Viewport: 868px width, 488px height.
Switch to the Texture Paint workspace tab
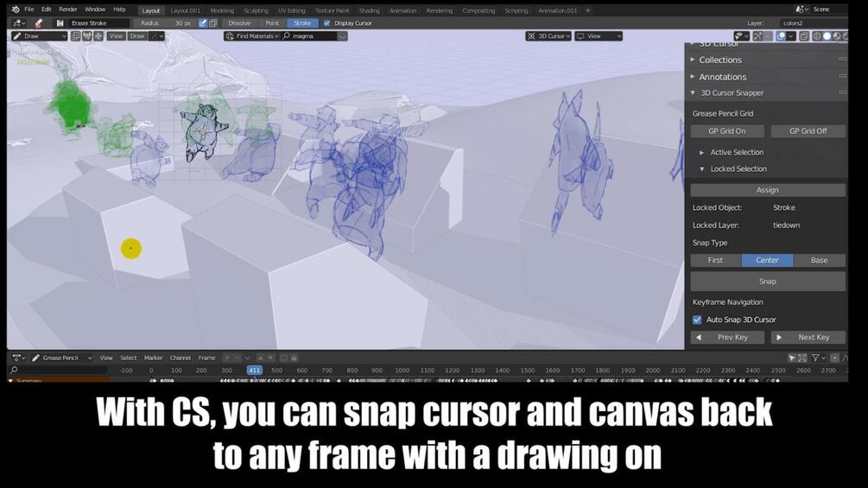pos(333,10)
